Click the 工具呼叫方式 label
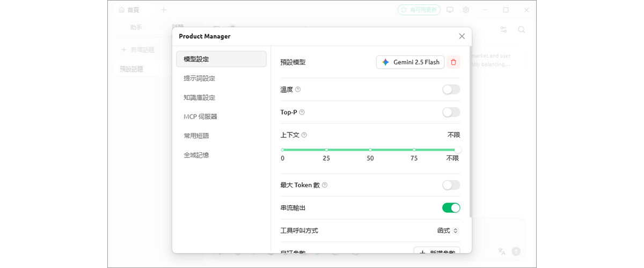This screenshot has height=268, width=644. [299, 230]
